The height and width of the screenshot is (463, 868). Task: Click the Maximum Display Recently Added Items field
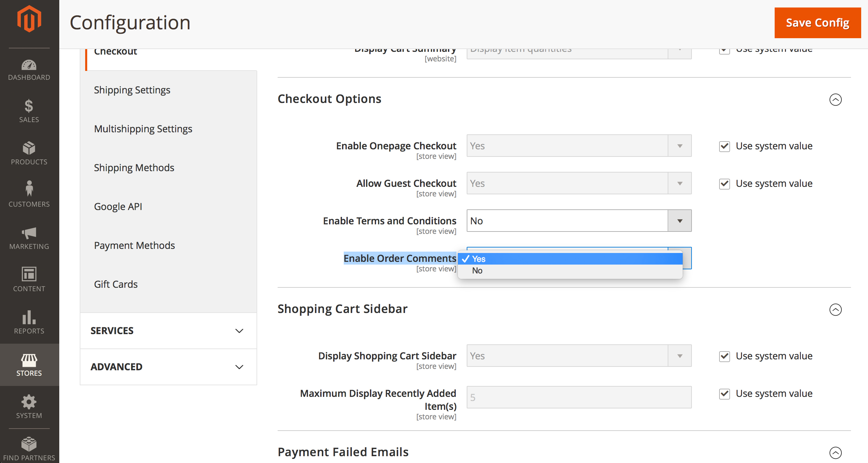click(x=579, y=397)
